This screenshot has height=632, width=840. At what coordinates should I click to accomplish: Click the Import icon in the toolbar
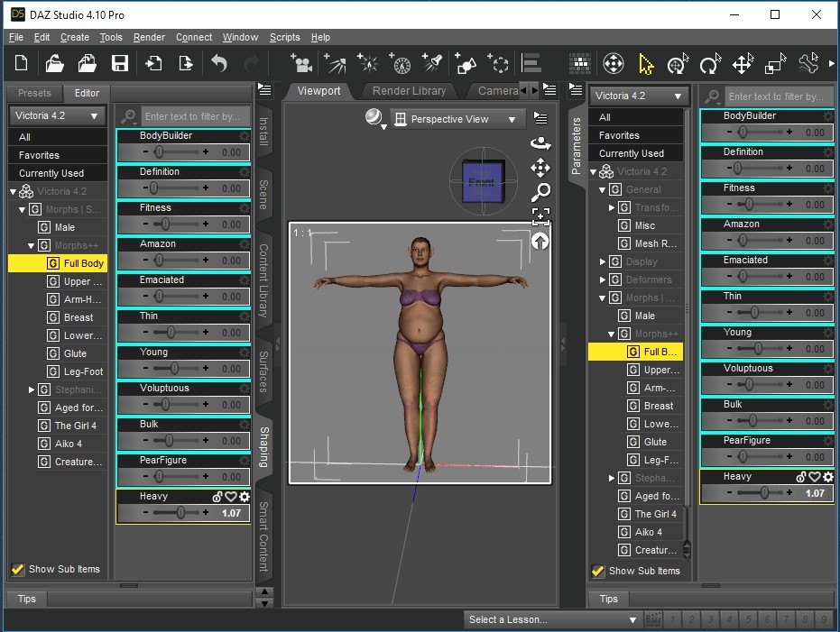[x=153, y=63]
